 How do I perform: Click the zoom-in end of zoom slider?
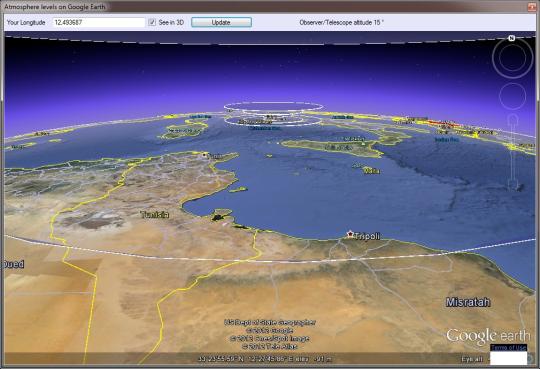click(512, 120)
